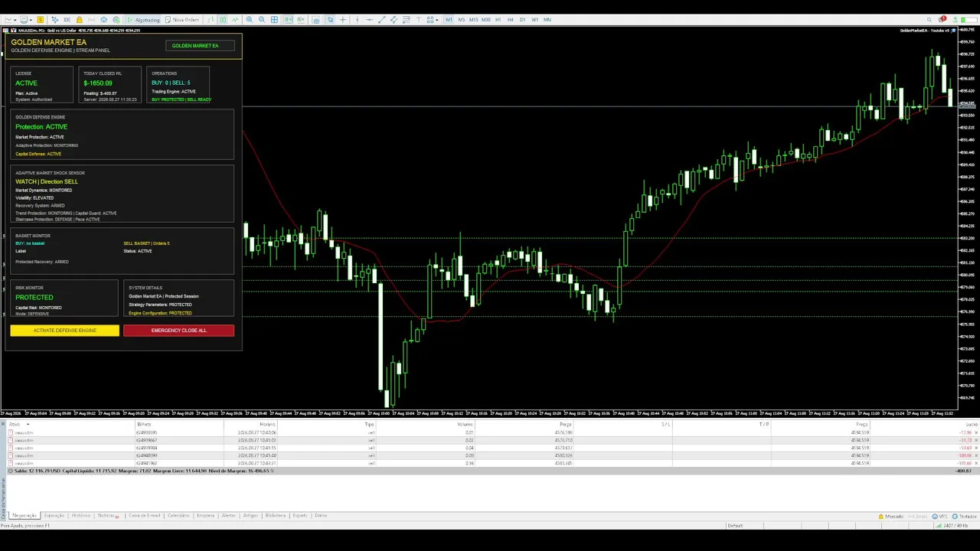Select the W1 timeframe
Image resolution: width=980 pixels, height=551 pixels.
tap(534, 20)
